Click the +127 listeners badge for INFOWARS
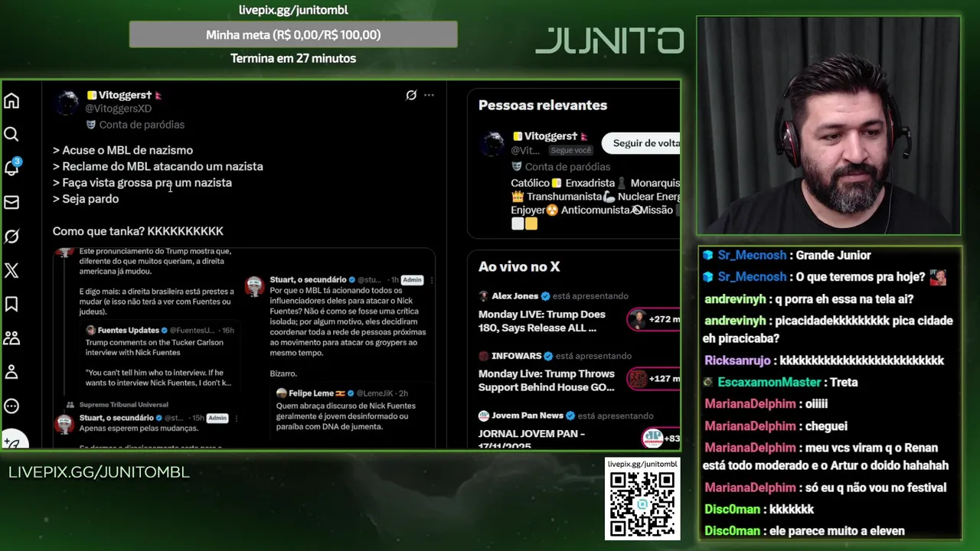Screen dimensions: 980x551 (654, 379)
